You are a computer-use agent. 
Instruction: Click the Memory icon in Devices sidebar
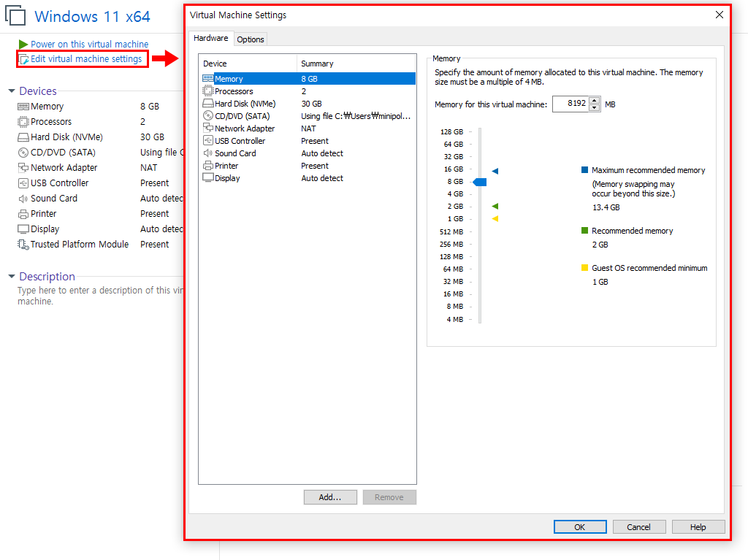pyautogui.click(x=23, y=107)
